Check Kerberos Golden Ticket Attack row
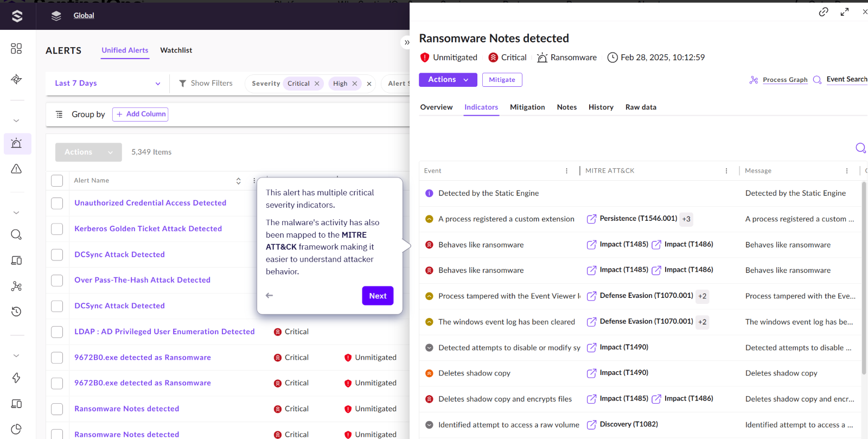The height and width of the screenshot is (439, 868). (57, 229)
